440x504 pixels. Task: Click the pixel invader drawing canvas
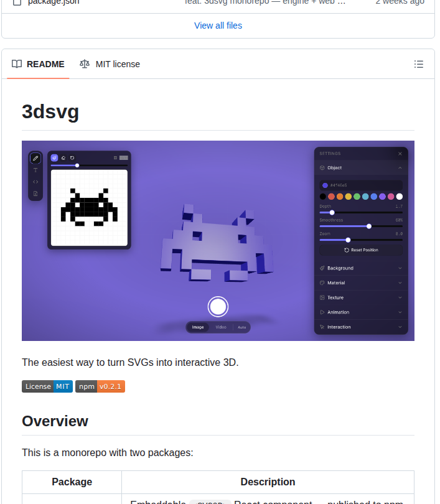[89, 208]
